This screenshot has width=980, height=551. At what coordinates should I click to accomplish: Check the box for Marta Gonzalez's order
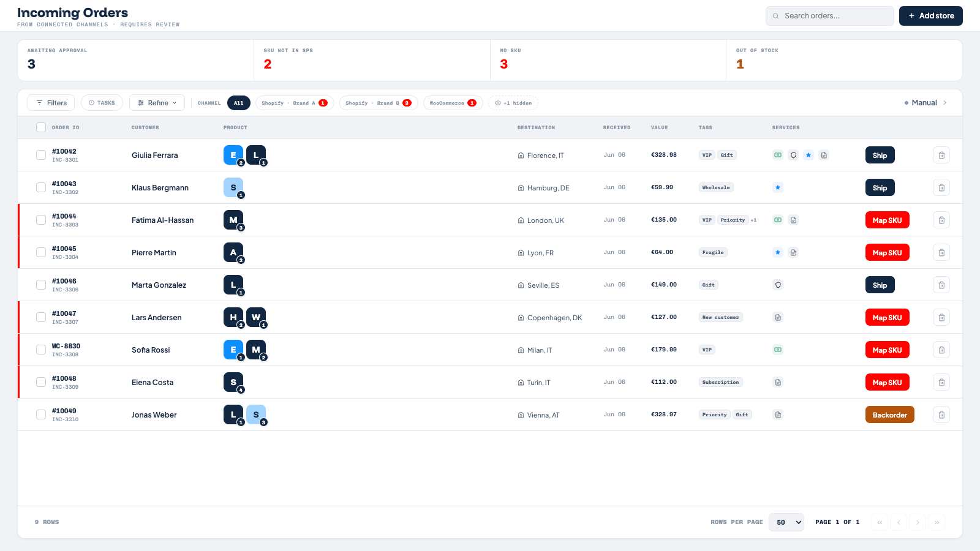pos(41,285)
